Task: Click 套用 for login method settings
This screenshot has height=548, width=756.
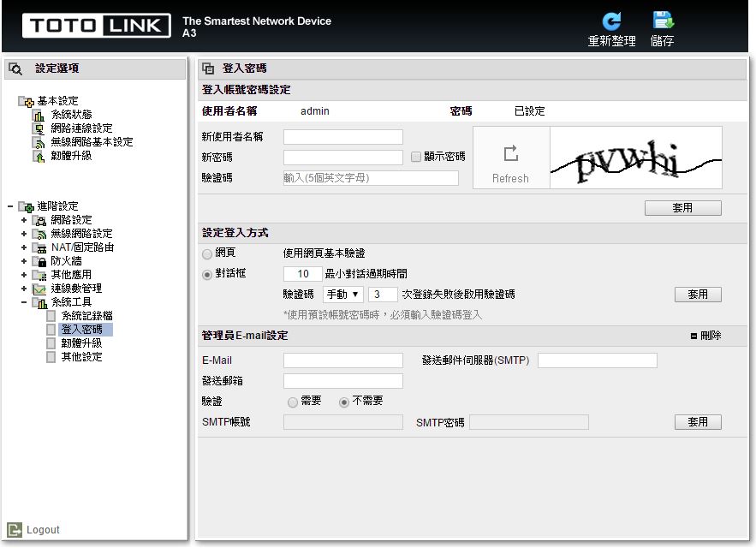Action: click(x=698, y=295)
